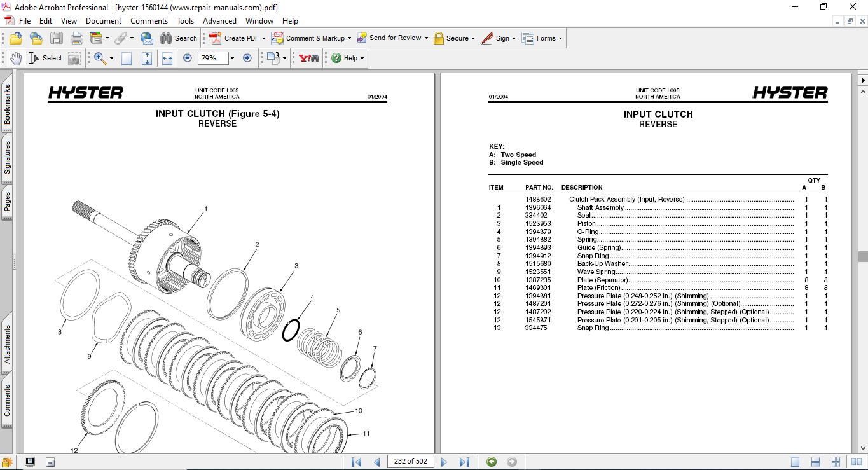Click the Search button

179,38
